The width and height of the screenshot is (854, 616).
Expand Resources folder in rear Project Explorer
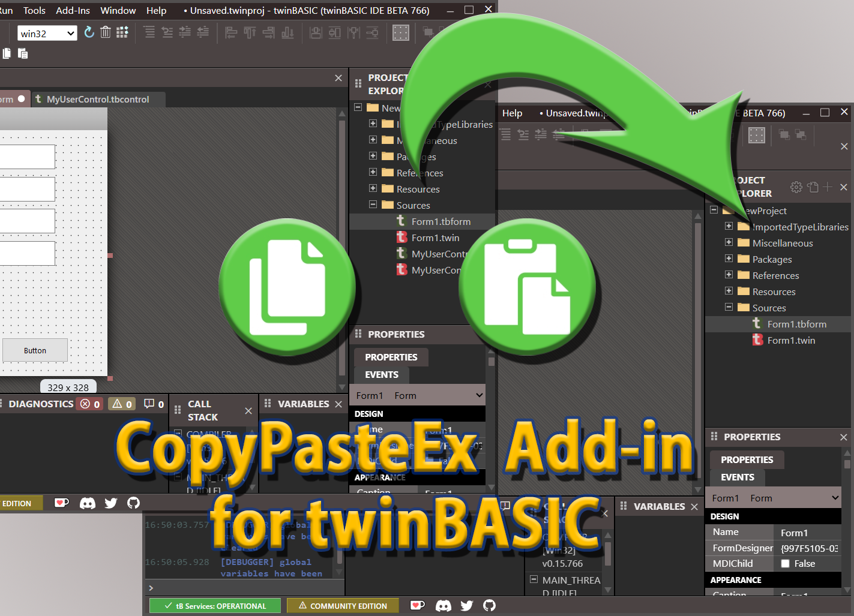(373, 188)
